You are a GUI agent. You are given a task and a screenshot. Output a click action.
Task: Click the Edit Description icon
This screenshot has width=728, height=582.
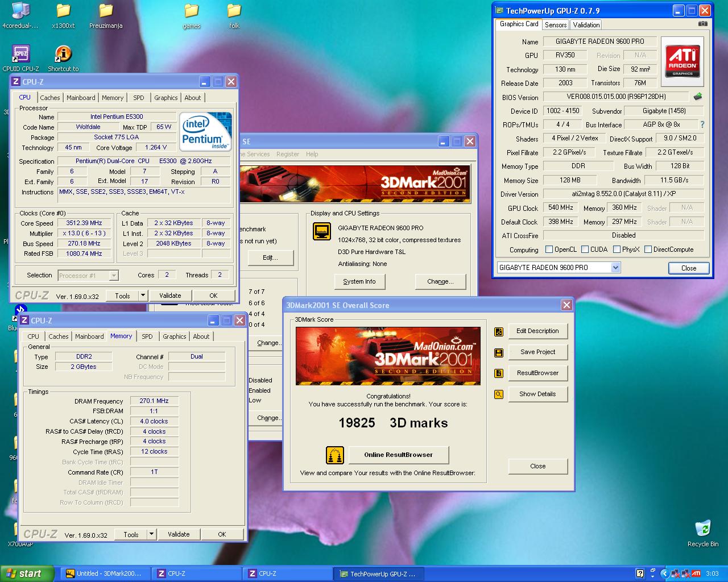pyautogui.click(x=499, y=331)
